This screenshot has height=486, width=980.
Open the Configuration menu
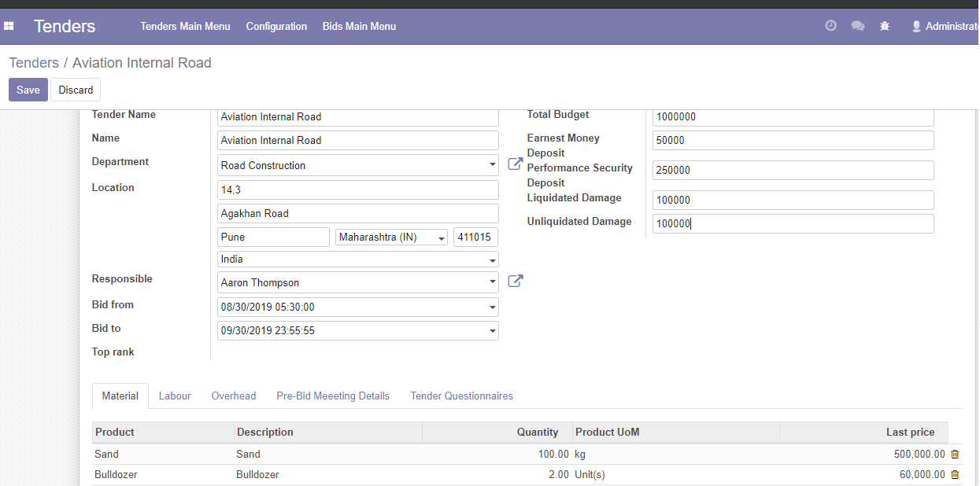pyautogui.click(x=276, y=26)
